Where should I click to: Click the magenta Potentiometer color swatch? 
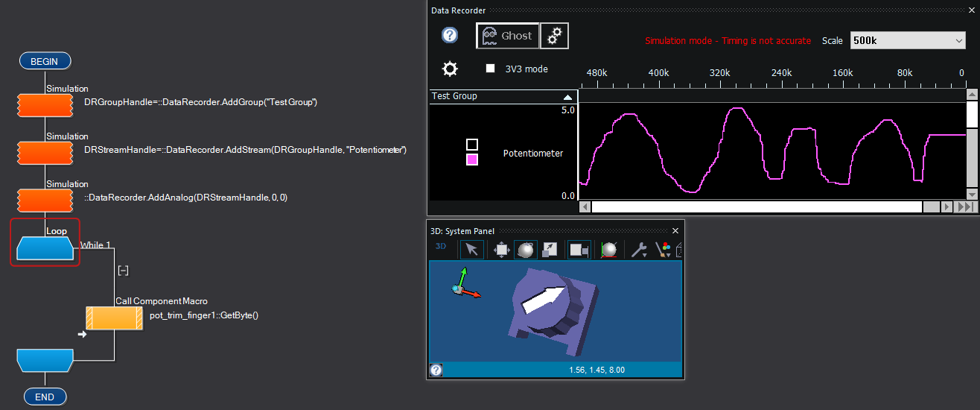(x=472, y=160)
